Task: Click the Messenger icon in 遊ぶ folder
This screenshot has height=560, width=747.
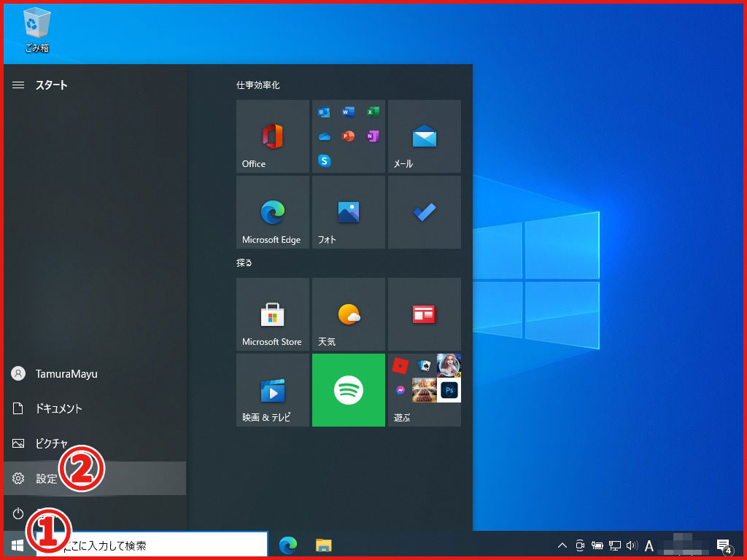Action: [x=400, y=390]
